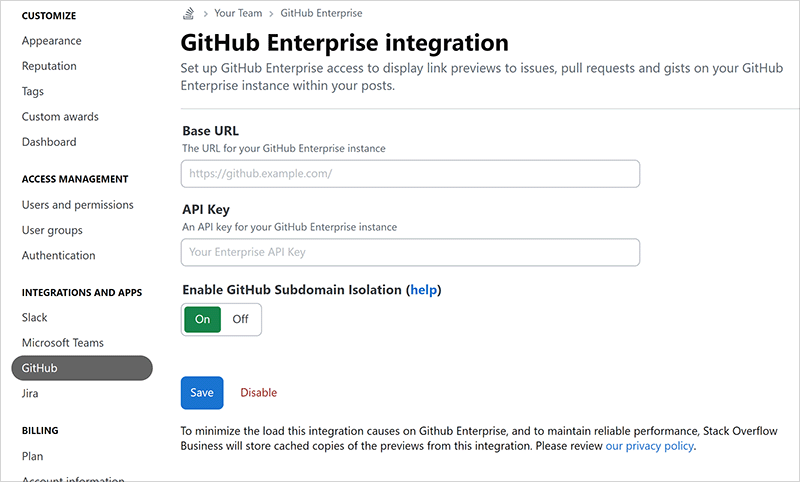Go to Jira integration page
800x482 pixels.
coord(30,394)
